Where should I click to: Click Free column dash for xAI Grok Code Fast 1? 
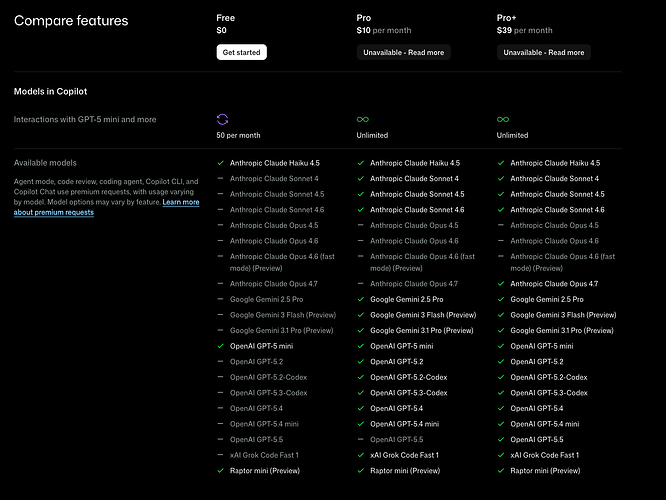point(220,455)
